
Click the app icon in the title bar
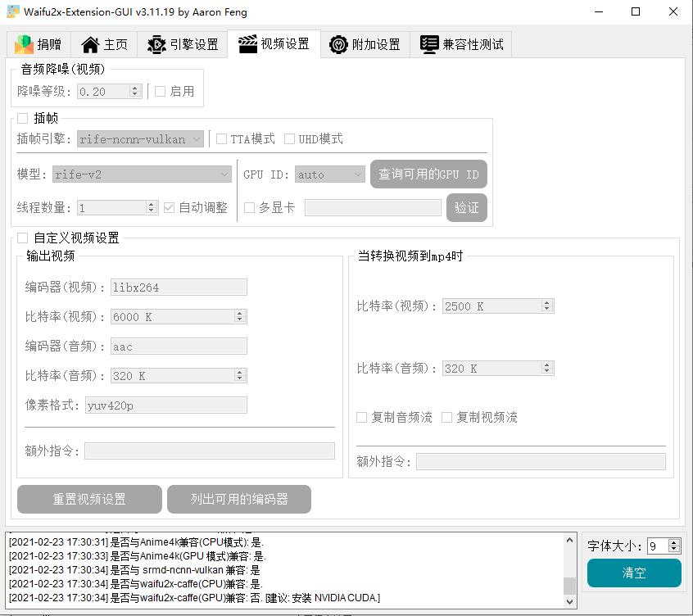click(13, 11)
